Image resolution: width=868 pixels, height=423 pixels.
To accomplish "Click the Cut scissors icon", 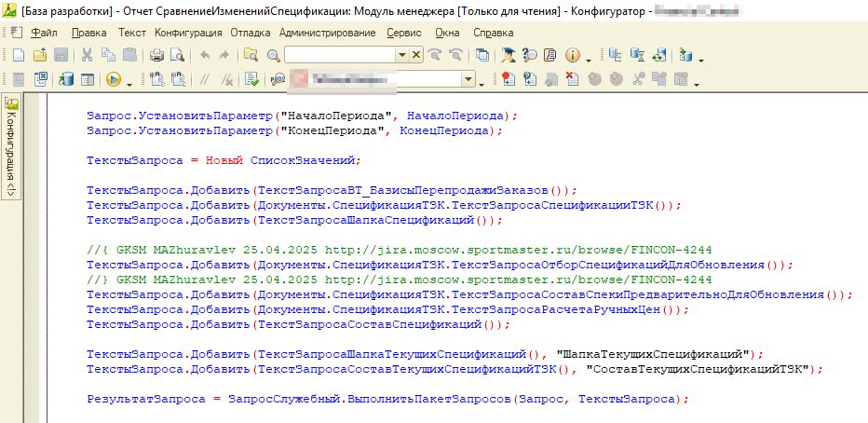I will click(x=87, y=55).
